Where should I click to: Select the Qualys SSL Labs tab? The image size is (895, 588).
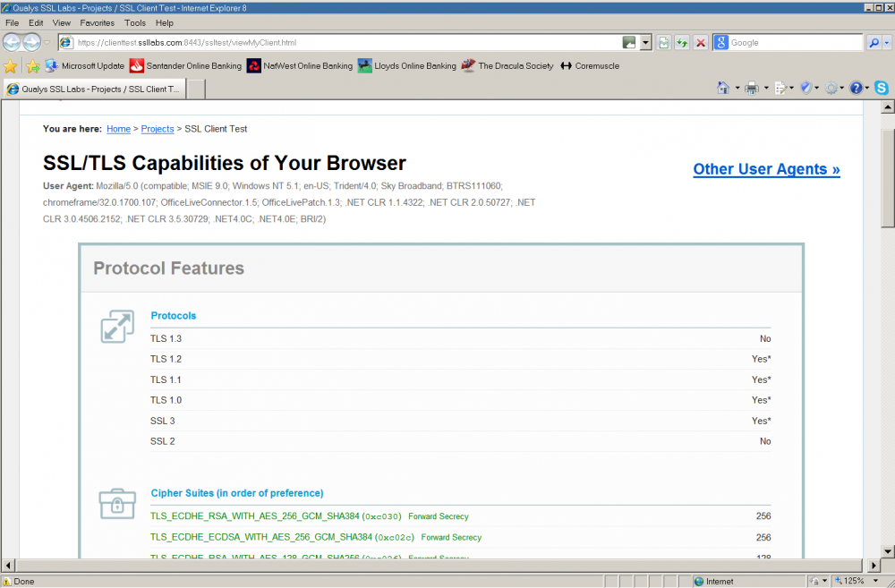(x=94, y=89)
